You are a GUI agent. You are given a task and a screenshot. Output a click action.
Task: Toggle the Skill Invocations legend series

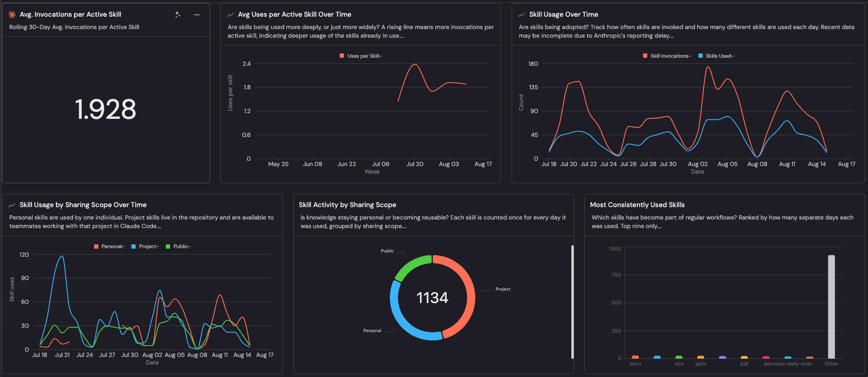click(667, 56)
